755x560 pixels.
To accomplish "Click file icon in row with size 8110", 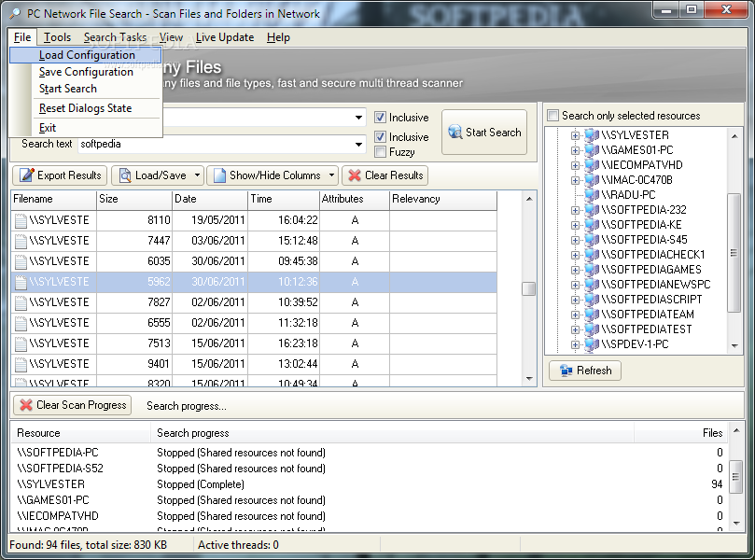I will pos(21,220).
